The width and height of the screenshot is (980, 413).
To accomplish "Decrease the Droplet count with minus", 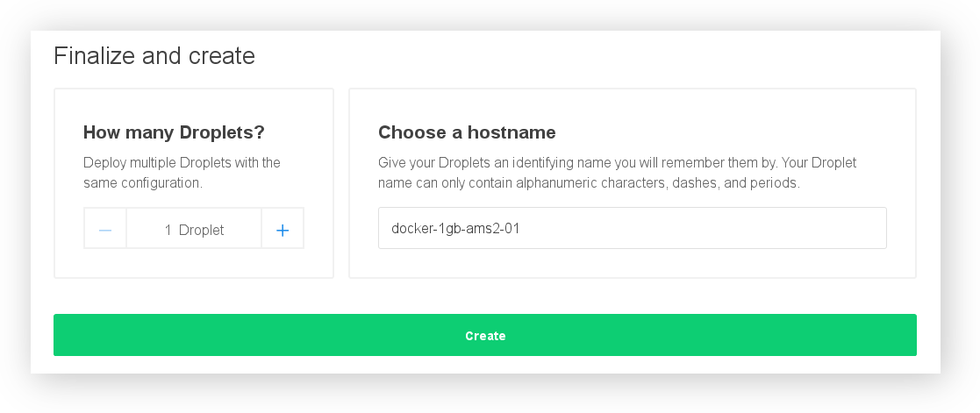I will [x=105, y=230].
